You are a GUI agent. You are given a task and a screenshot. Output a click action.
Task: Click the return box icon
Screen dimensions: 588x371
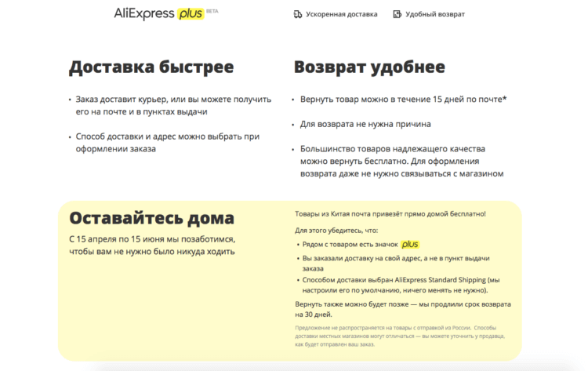click(x=397, y=14)
